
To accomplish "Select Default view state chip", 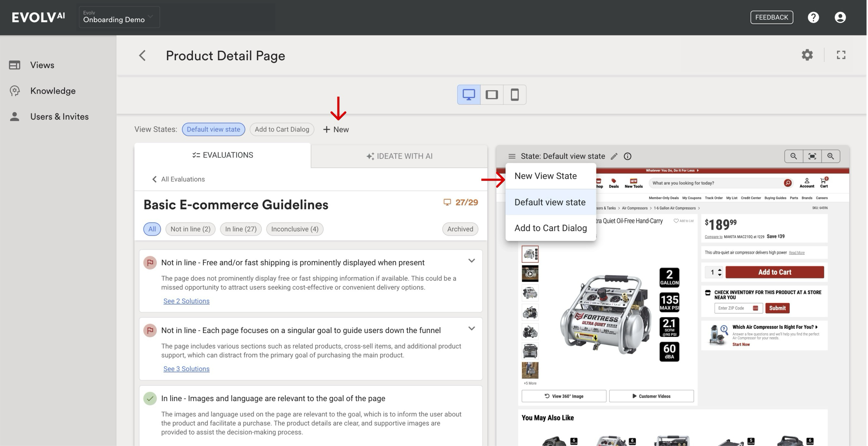I will coord(213,130).
